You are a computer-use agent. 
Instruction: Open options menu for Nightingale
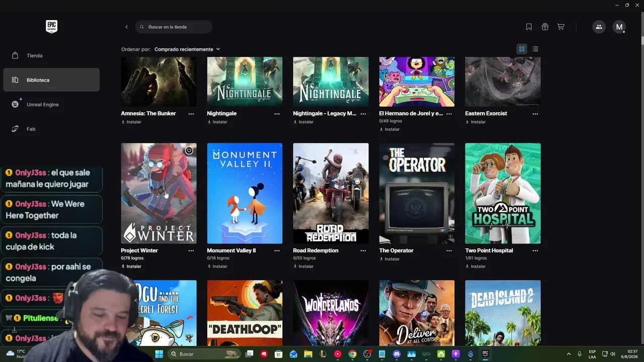[x=277, y=114]
